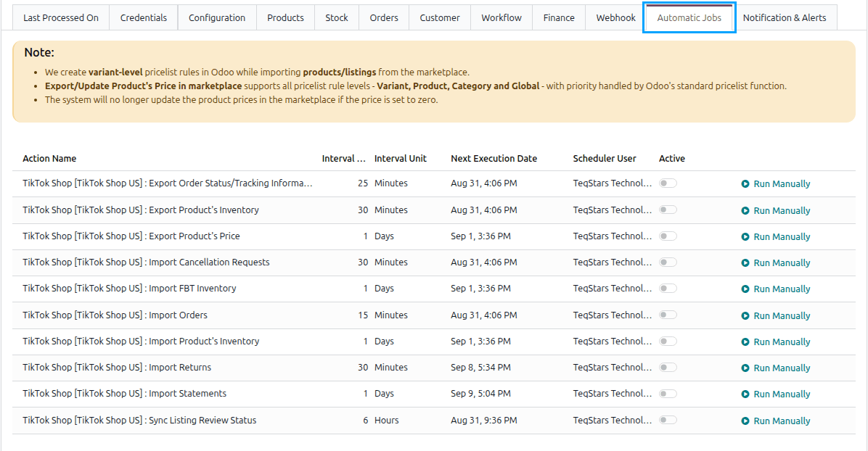
Task: Open the Notification & Alerts tab
Action: 785,17
